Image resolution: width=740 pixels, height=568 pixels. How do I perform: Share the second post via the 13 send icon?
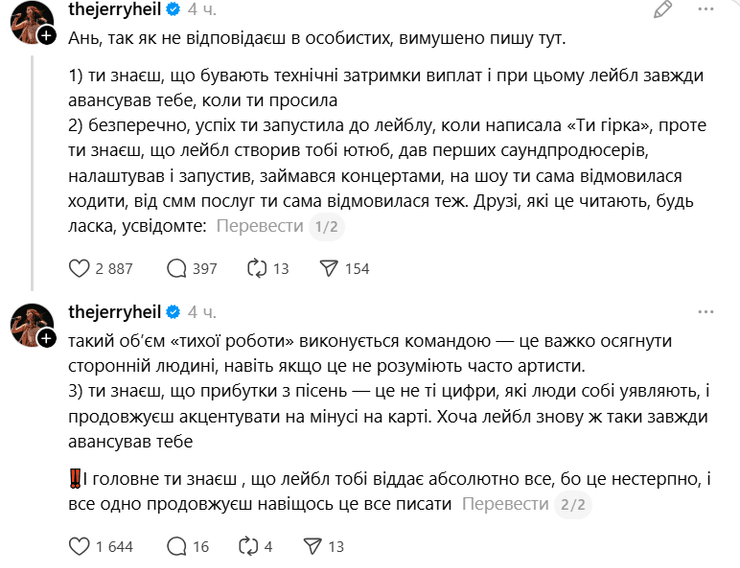311,546
